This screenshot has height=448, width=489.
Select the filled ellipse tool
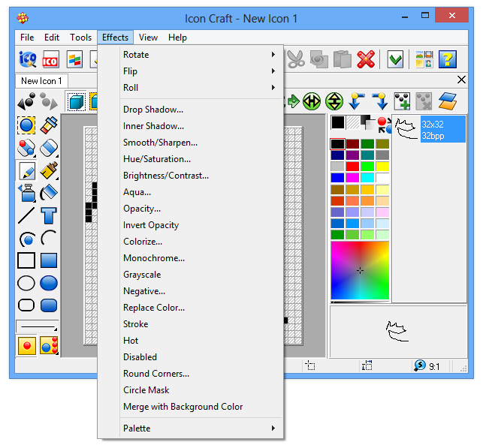(49, 283)
